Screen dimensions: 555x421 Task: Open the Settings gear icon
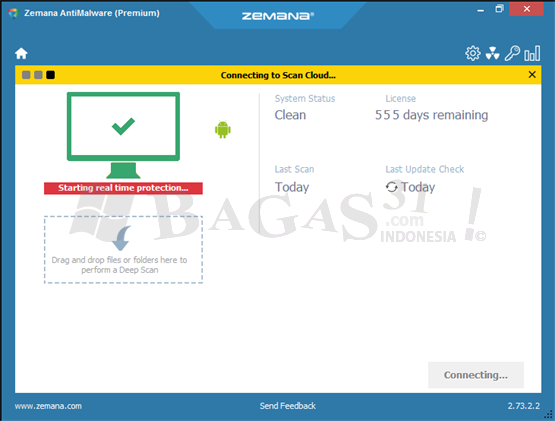473,53
